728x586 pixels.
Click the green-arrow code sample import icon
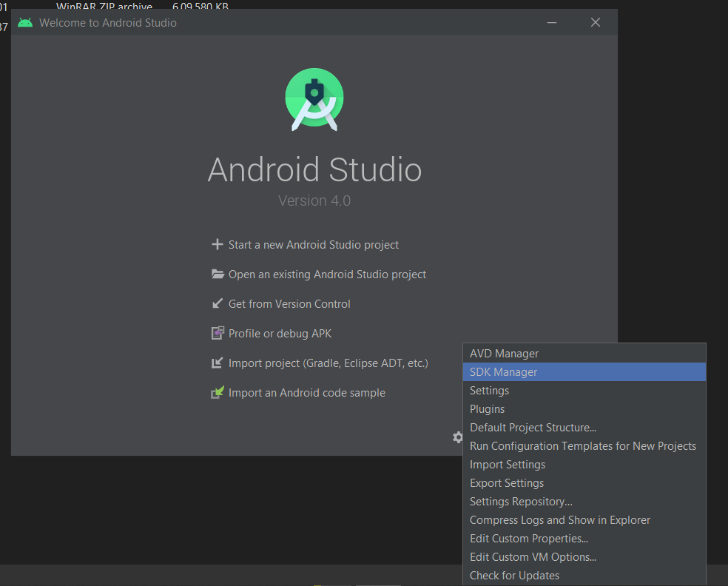point(218,392)
